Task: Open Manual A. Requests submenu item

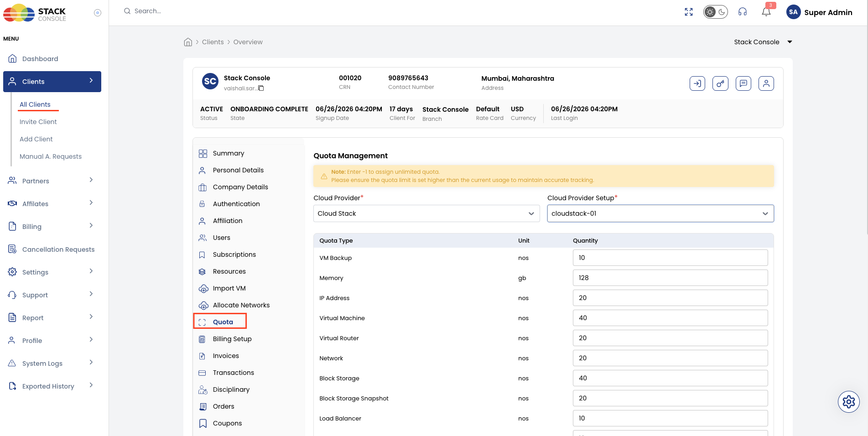Action: 51,156
